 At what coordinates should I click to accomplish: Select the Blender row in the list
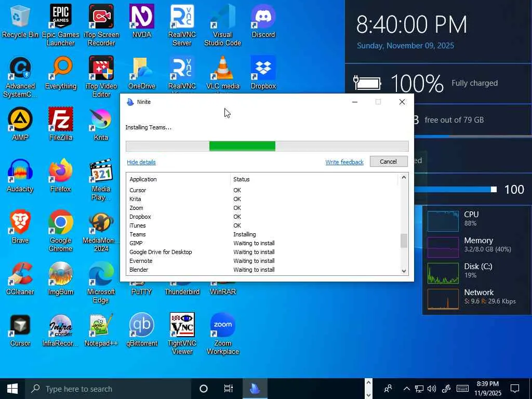point(263,270)
